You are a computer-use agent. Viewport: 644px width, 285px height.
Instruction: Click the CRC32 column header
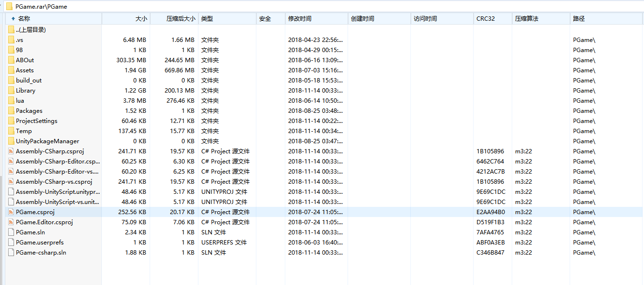click(x=485, y=19)
